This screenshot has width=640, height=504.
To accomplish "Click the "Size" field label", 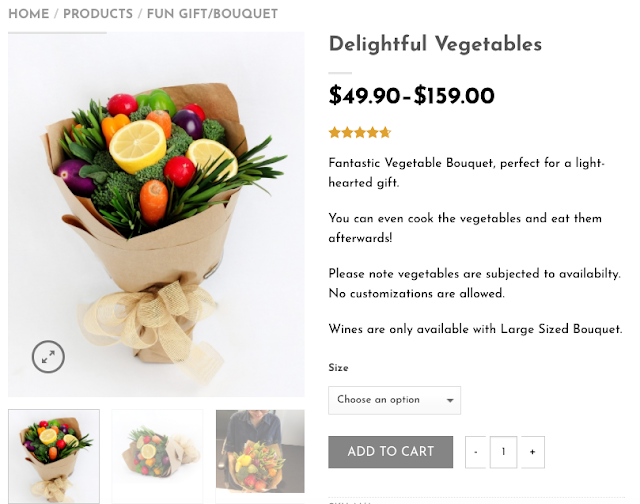I will [x=338, y=368].
